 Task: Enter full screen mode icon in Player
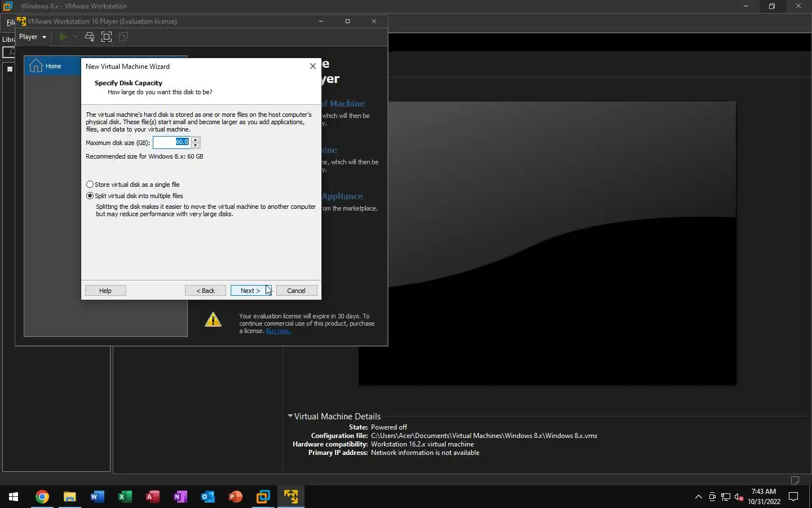(107, 37)
